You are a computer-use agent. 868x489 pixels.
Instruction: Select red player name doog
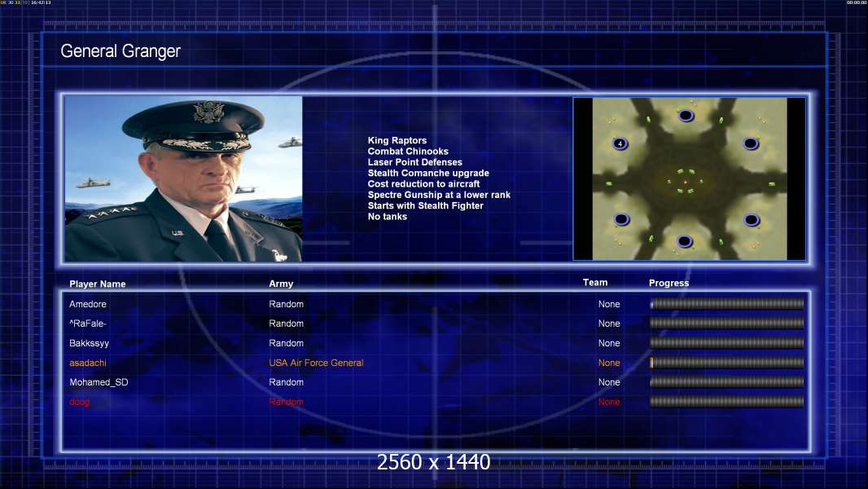coord(79,402)
